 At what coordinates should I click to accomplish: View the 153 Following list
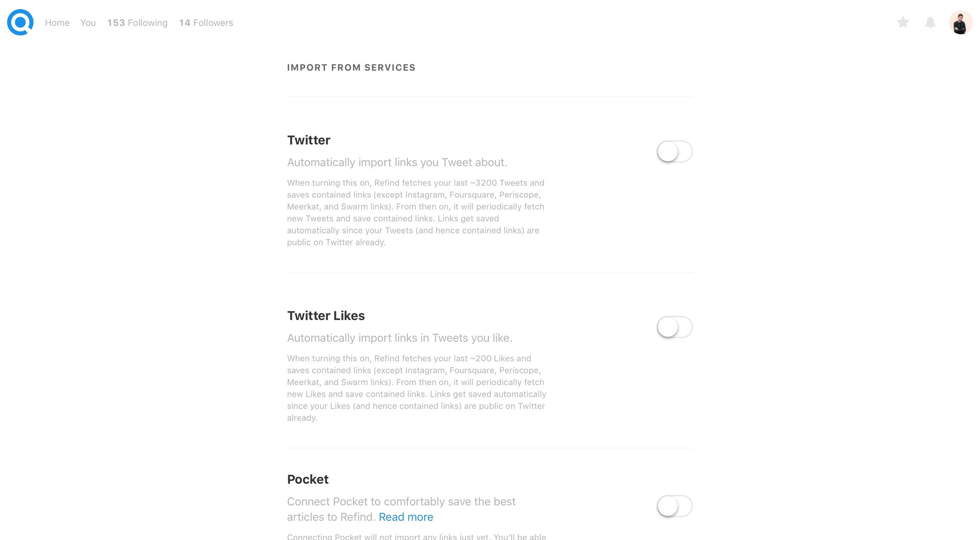coord(138,23)
